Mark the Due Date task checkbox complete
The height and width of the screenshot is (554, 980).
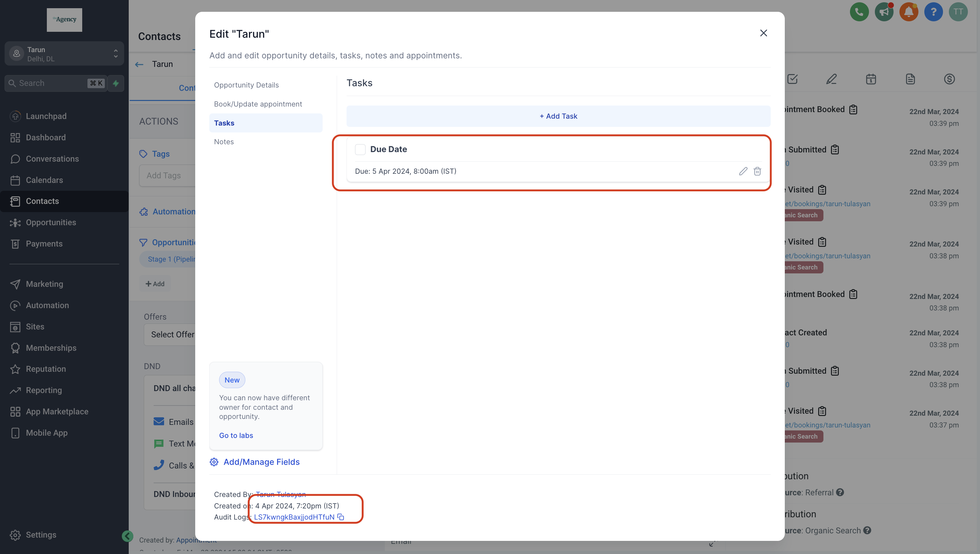point(360,149)
